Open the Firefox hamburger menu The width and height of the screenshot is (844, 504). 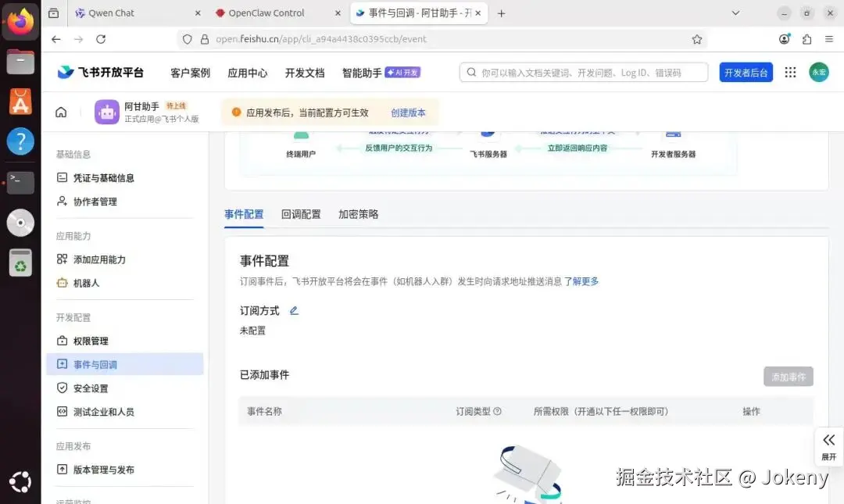coord(829,39)
